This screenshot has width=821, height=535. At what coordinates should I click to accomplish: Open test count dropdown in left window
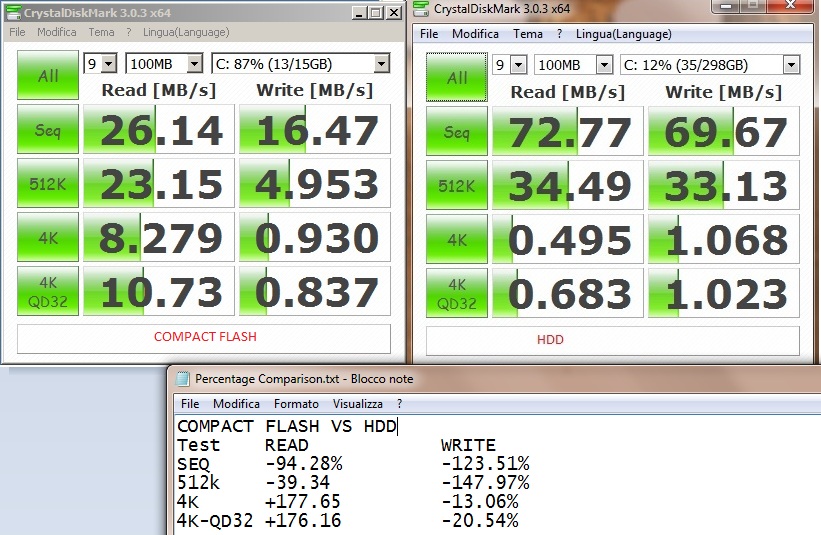[109, 64]
